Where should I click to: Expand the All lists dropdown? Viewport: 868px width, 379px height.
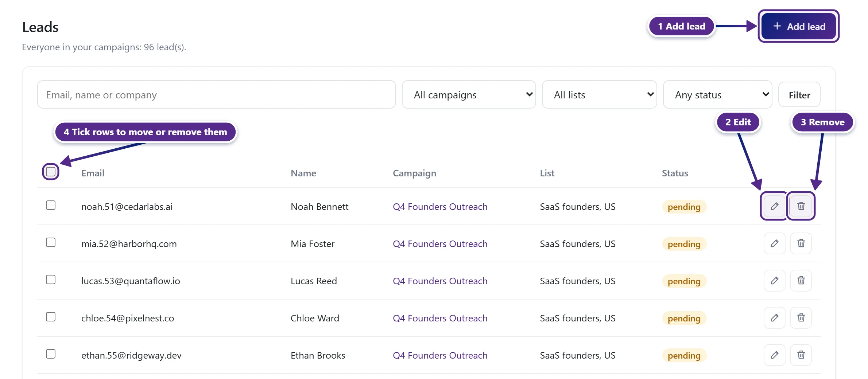coord(600,95)
